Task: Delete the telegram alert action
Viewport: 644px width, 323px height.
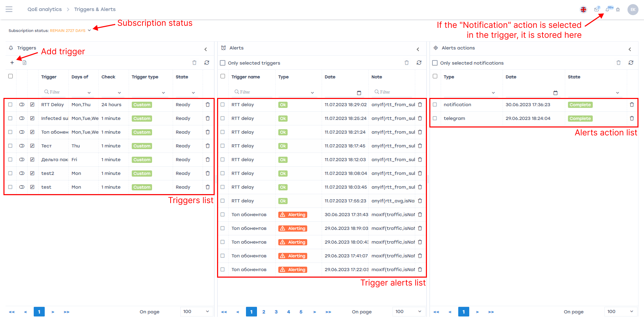Action: [x=632, y=119]
